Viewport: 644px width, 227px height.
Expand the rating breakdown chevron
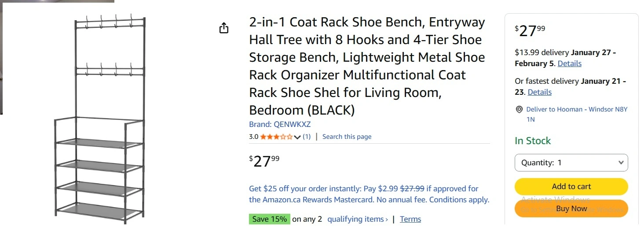point(297,137)
